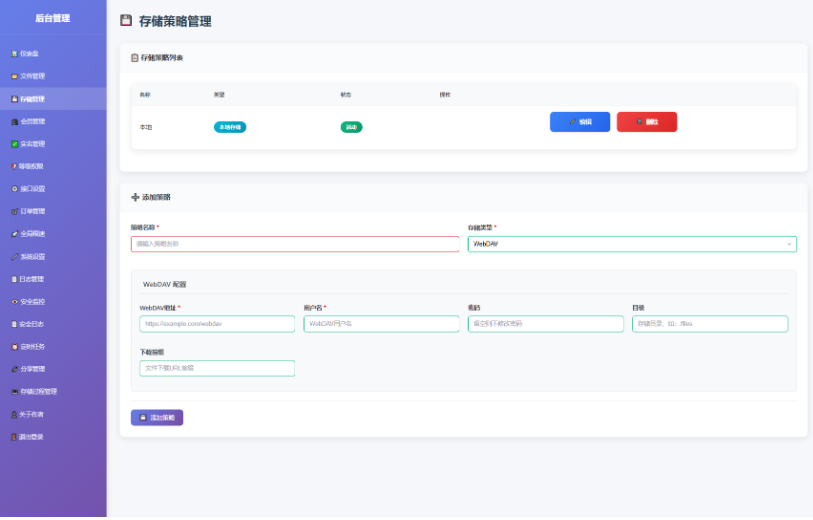Focus the 策略名称 input field
Image resolution: width=813 pixels, height=520 pixels.
pos(295,244)
